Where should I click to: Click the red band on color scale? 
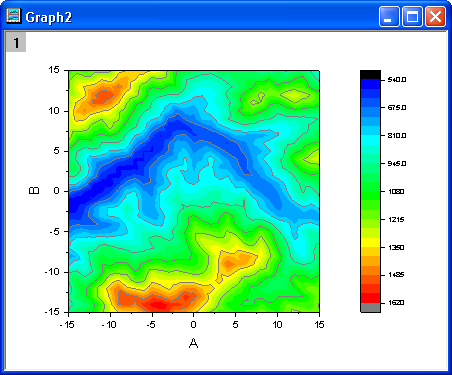(370, 298)
